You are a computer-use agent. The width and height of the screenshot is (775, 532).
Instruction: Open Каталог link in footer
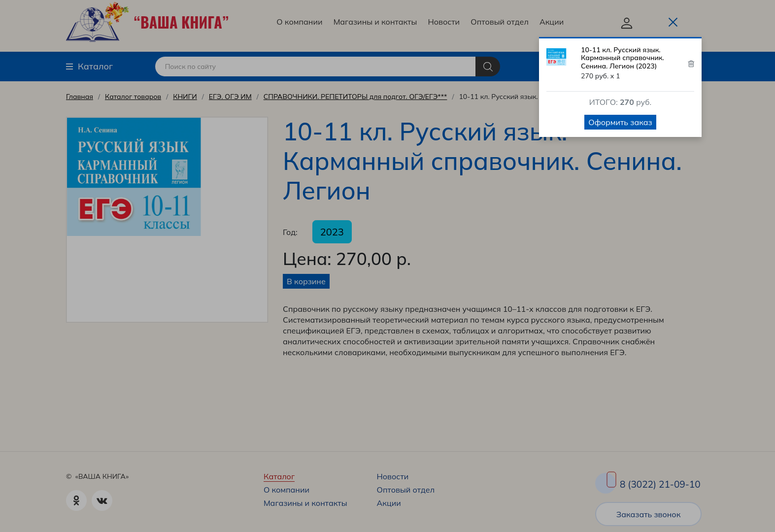click(x=279, y=476)
